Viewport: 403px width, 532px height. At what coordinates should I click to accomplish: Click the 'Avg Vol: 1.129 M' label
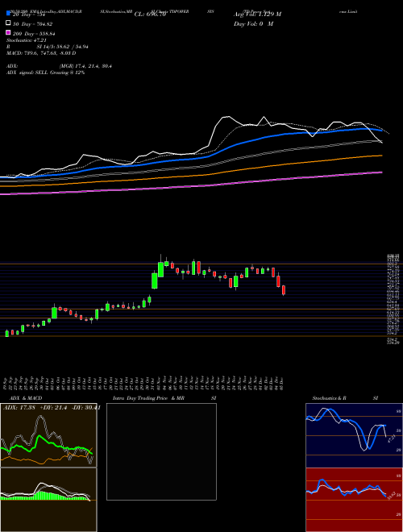coord(257,15)
